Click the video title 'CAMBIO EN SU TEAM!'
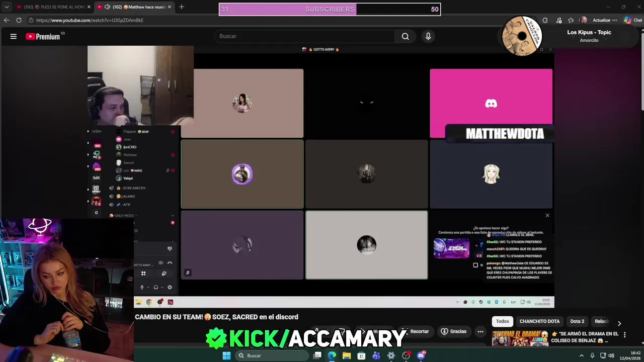The width and height of the screenshot is (644, 362). tap(216, 317)
